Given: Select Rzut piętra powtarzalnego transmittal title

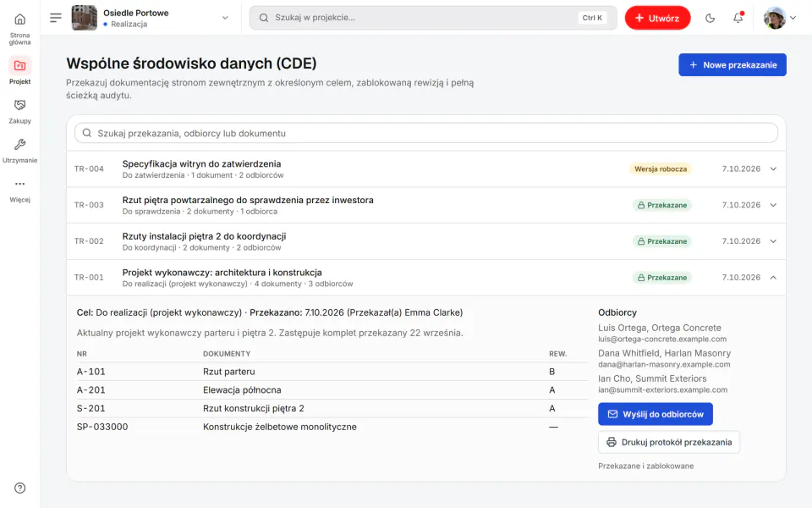Looking at the screenshot, I should pos(248,200).
